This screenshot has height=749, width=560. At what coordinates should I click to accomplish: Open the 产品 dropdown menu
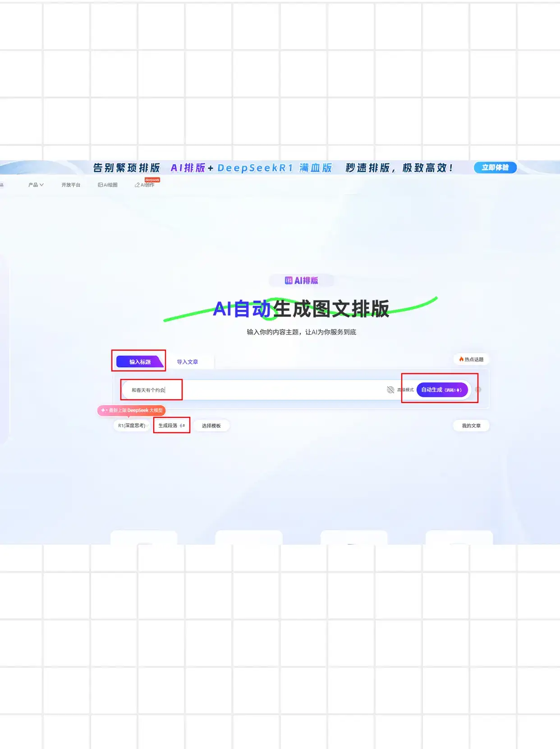[x=36, y=185]
